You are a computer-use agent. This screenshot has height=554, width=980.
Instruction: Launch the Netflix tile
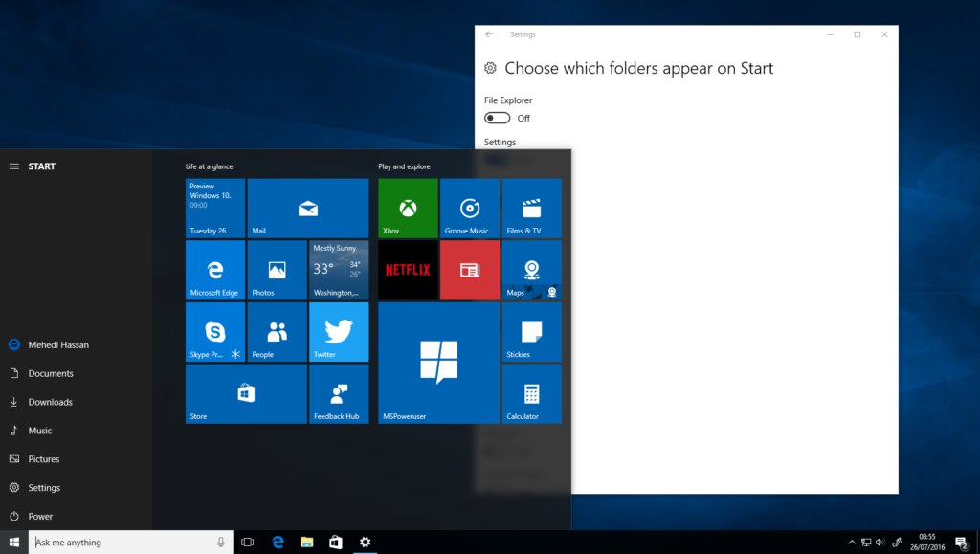(x=408, y=270)
